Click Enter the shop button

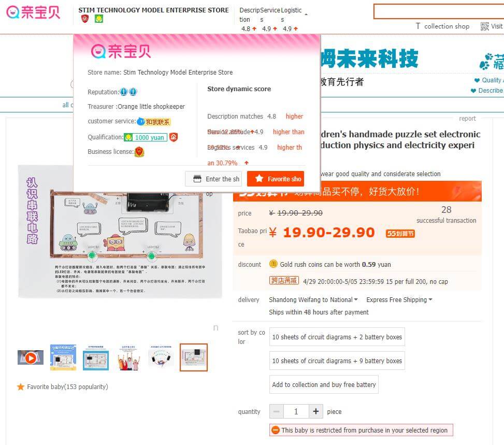(212, 179)
